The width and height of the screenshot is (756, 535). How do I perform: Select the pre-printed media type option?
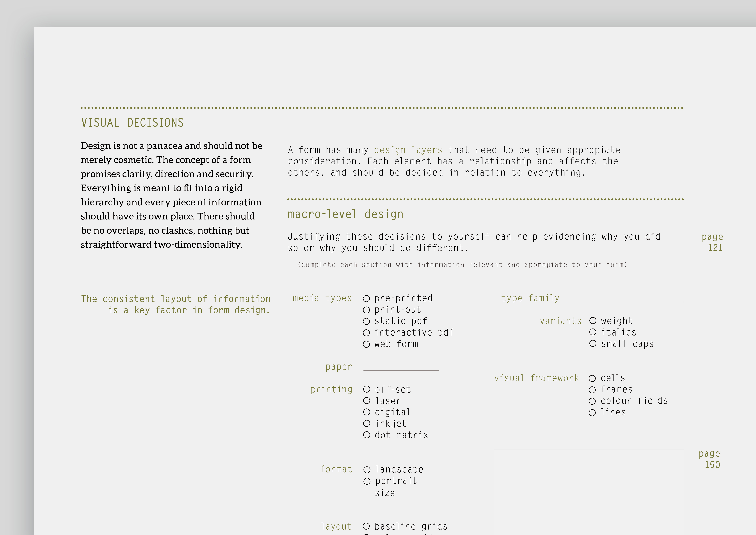click(x=366, y=298)
